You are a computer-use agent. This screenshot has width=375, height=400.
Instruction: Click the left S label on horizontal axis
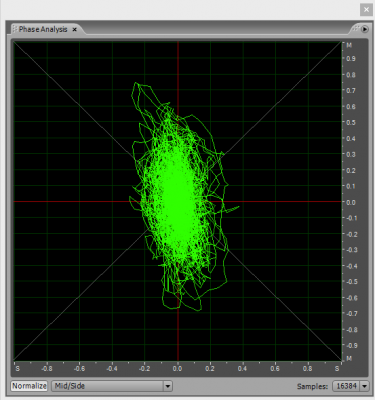coord(17,369)
